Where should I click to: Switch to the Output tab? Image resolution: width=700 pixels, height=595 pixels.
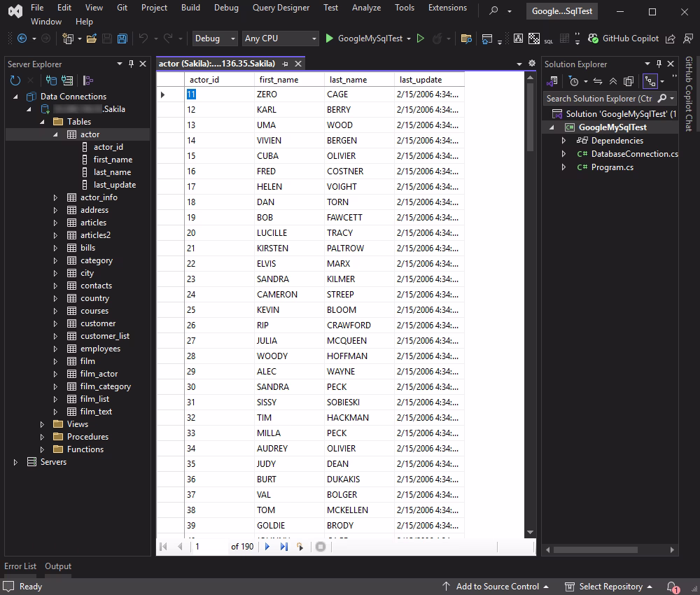click(x=58, y=566)
